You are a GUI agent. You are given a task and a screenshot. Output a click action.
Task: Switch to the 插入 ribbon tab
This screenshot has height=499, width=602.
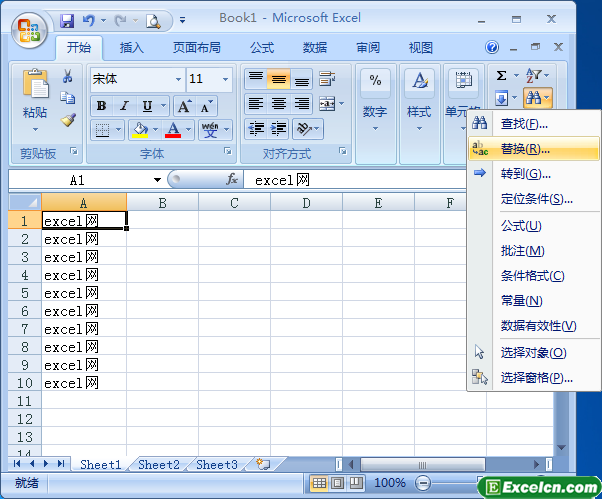132,48
